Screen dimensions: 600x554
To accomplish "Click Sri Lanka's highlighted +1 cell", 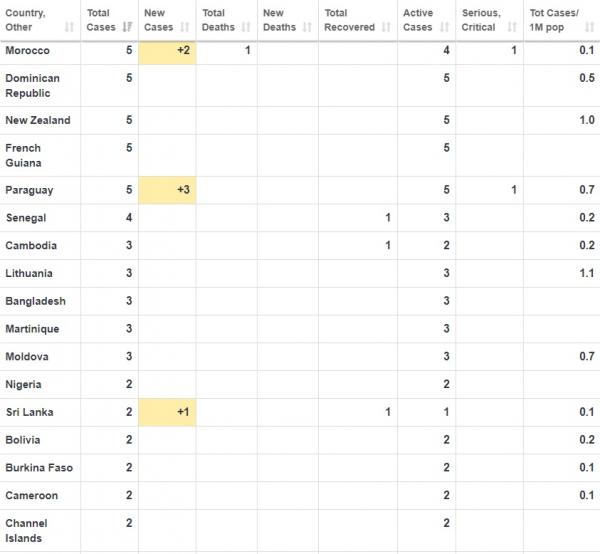I will click(167, 412).
